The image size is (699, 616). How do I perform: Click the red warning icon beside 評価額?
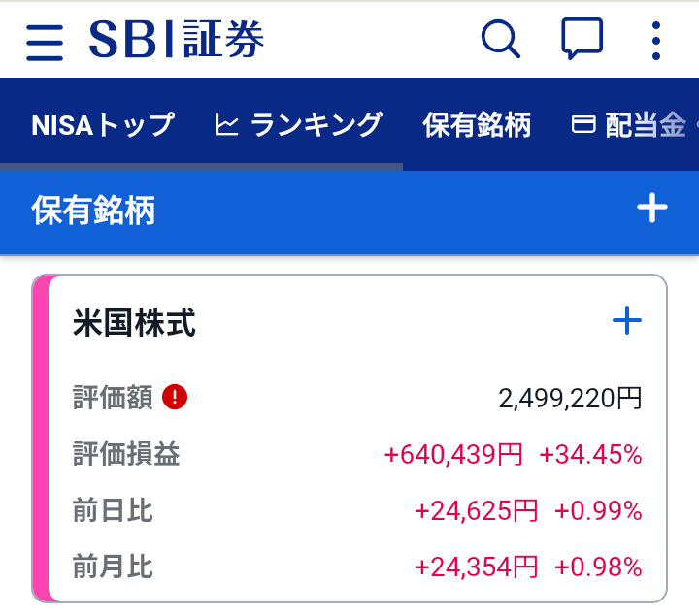(175, 397)
